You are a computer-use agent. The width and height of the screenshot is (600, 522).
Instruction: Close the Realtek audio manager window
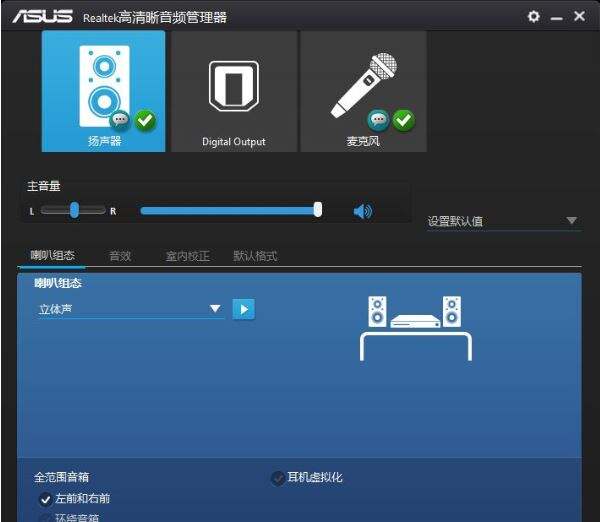[579, 16]
